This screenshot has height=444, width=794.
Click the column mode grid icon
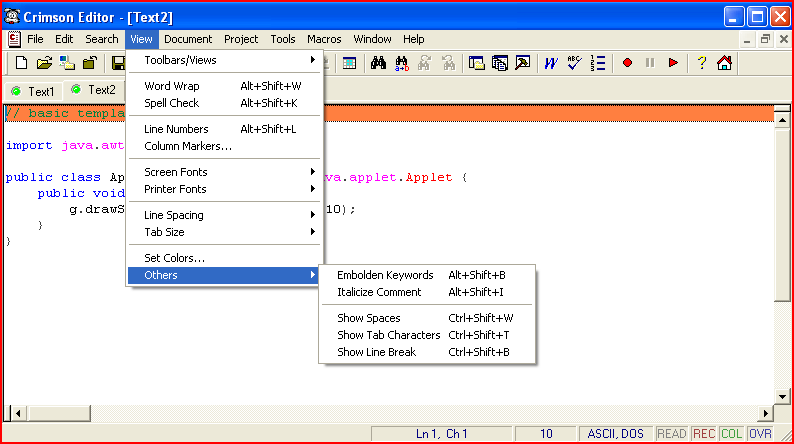pos(349,63)
